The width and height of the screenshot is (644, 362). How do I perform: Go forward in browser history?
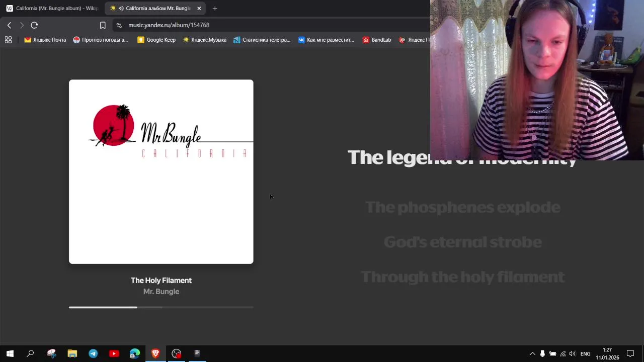pyautogui.click(x=22, y=25)
